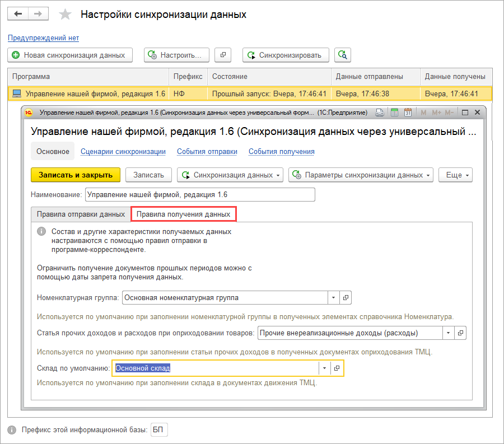Screen dimensions: 504x444
Task: Open the calendar icon in window title bar
Action: point(408,113)
